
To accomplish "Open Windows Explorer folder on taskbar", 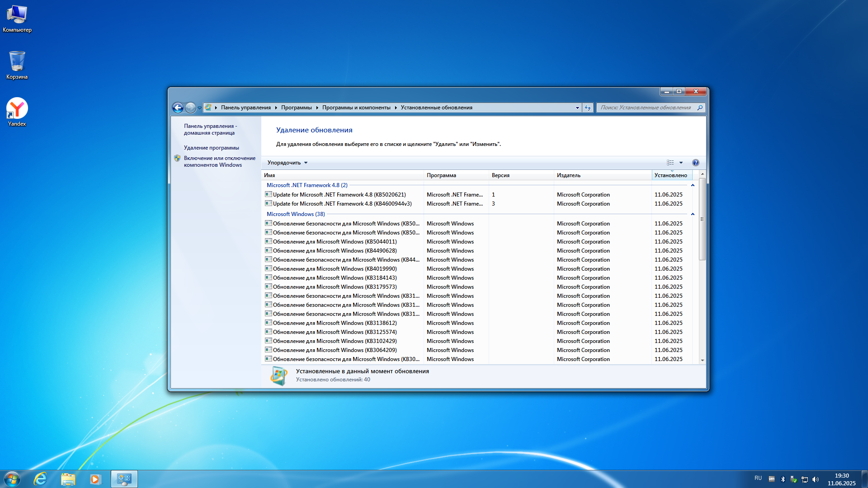I will point(68,479).
